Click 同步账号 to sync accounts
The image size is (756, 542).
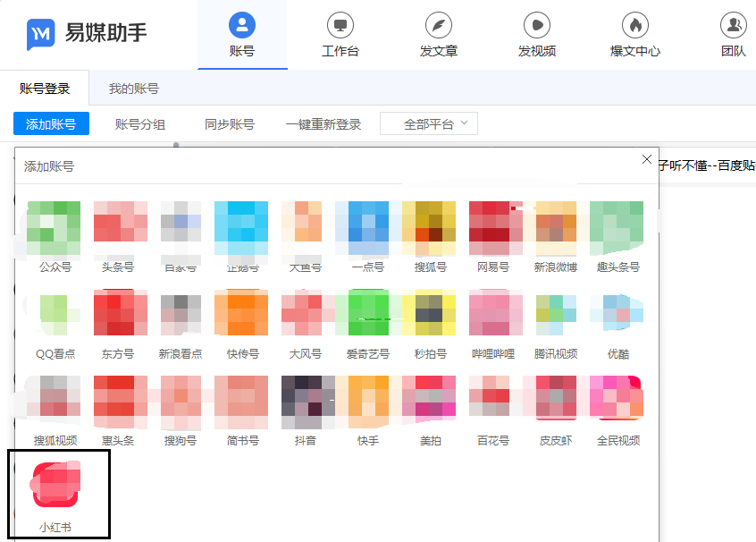pos(230,124)
